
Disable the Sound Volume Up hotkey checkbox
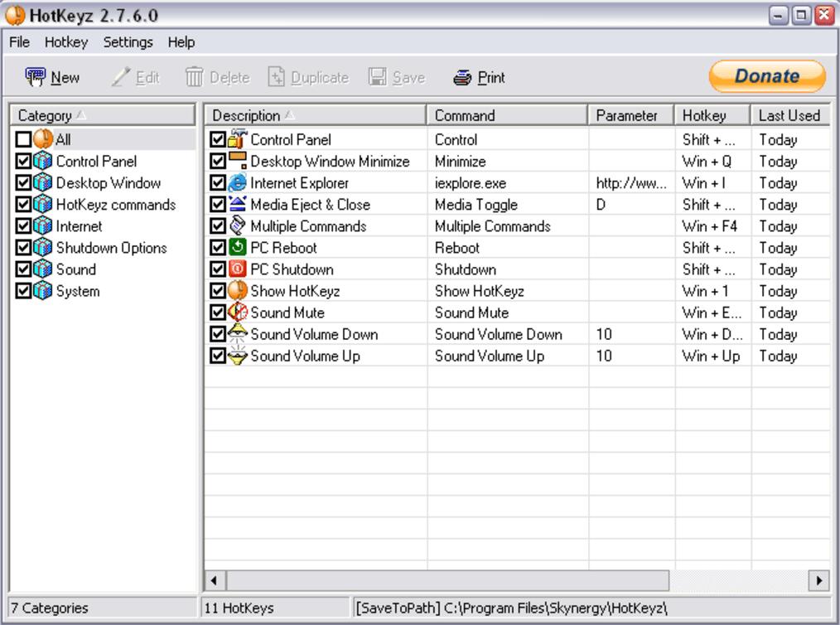point(218,356)
